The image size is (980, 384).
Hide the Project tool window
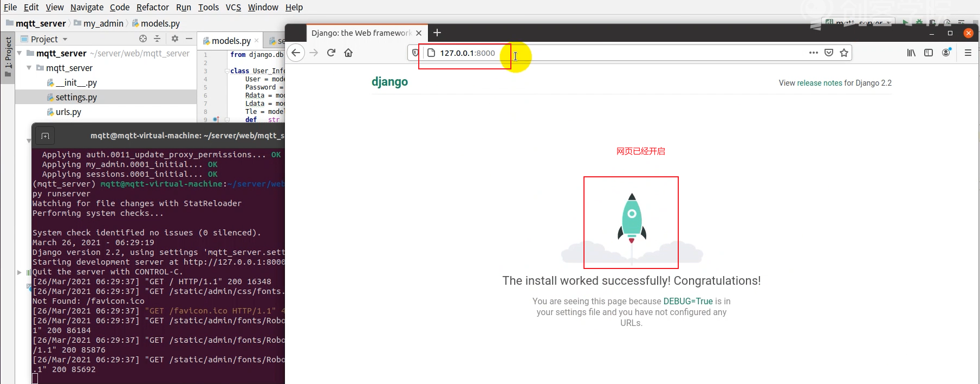click(x=189, y=39)
